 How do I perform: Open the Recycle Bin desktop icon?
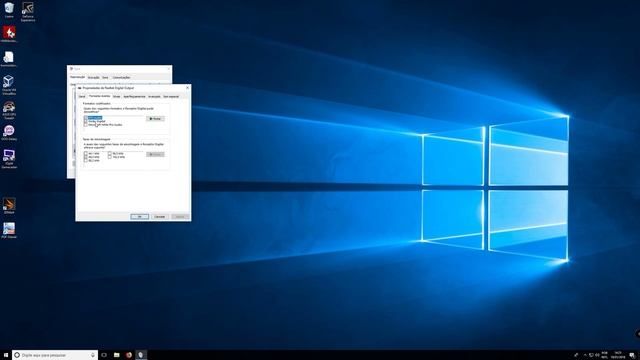tap(9, 10)
